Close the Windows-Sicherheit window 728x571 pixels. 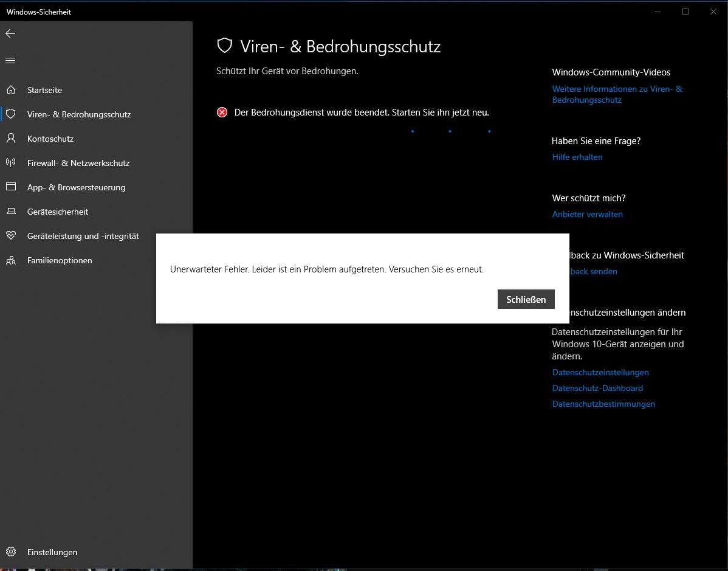[713, 12]
